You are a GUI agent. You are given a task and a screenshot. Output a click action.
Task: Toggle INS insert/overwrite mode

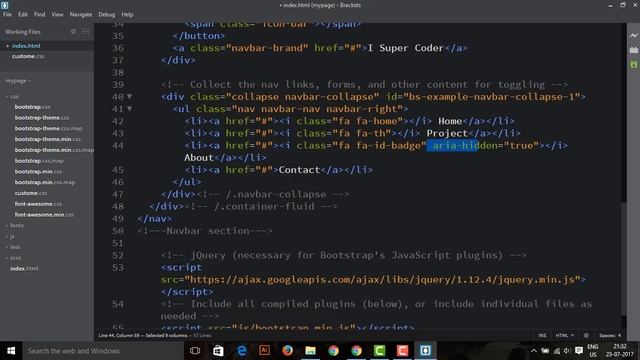(x=542, y=336)
